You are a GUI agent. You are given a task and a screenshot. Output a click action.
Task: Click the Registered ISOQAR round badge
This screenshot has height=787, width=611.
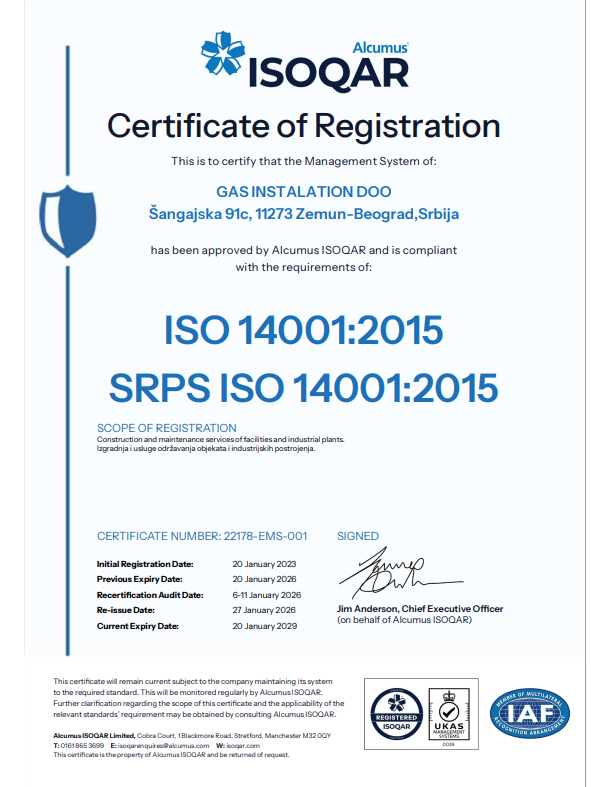click(x=397, y=714)
